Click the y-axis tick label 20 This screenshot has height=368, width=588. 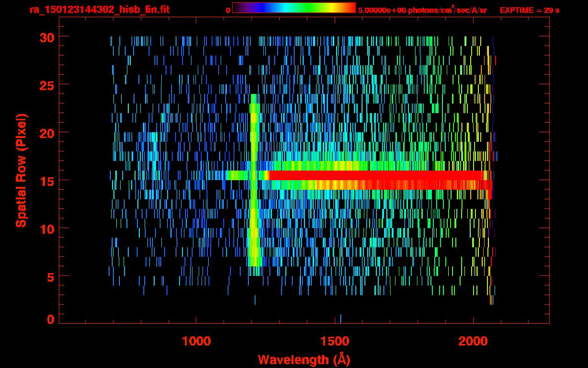(x=46, y=133)
